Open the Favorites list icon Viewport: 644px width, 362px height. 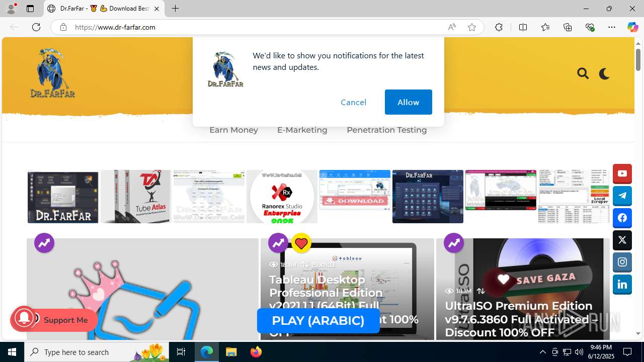[545, 27]
